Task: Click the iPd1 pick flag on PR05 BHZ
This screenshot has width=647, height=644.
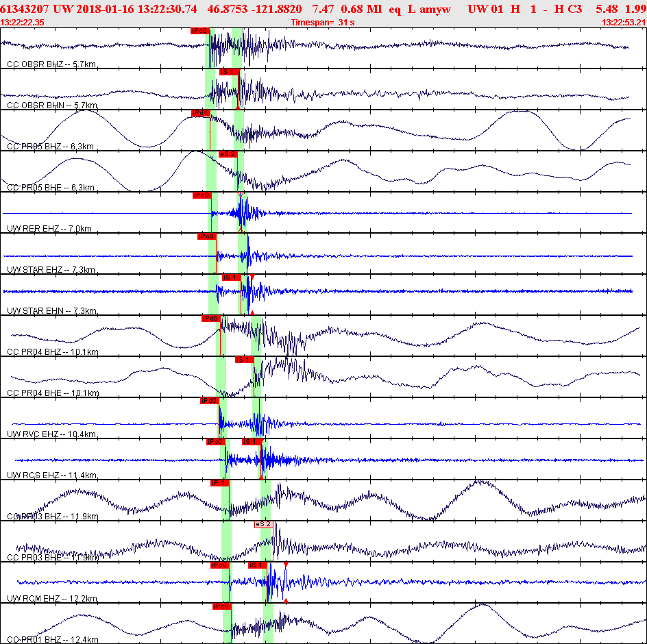Action: (x=201, y=113)
